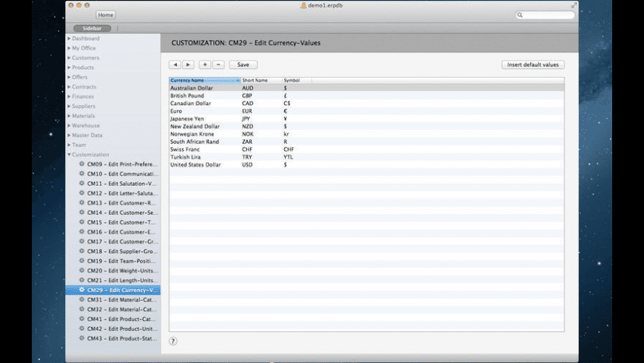Click gear icon beside CM29 Edit Currency
Image resolution: width=644 pixels, height=363 pixels.
pos(81,290)
